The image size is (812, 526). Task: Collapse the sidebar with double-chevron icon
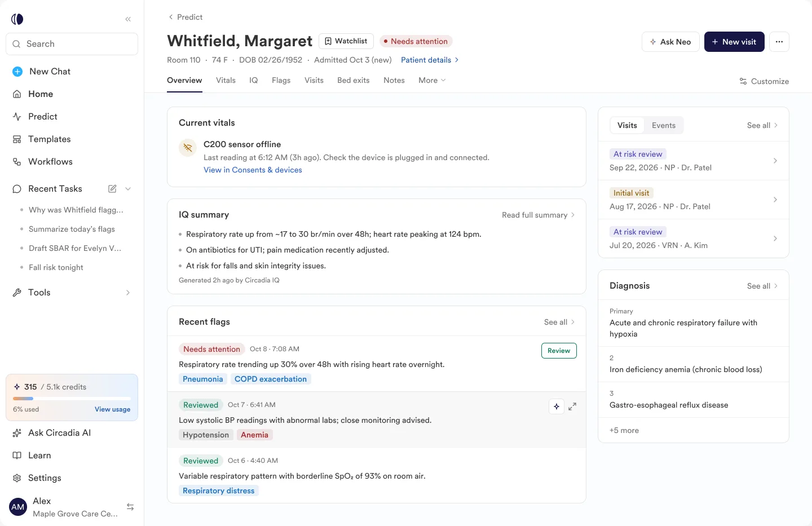point(128,19)
